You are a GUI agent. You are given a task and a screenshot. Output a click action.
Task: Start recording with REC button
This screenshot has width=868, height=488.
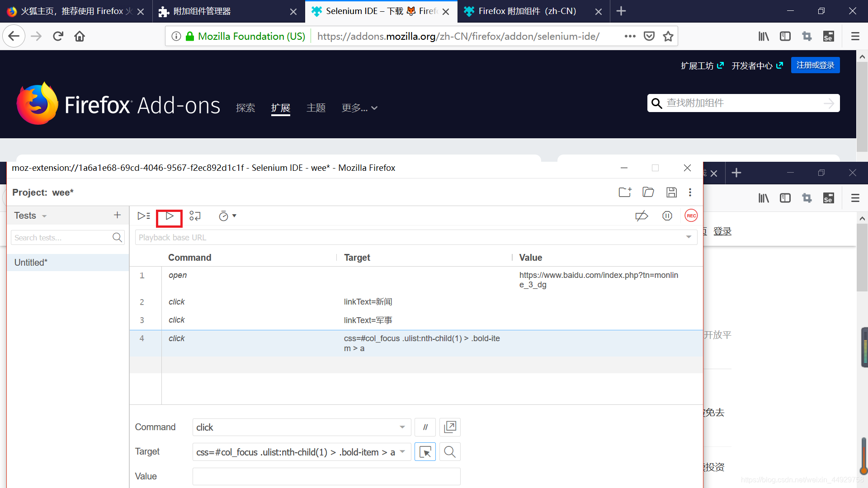click(x=691, y=216)
